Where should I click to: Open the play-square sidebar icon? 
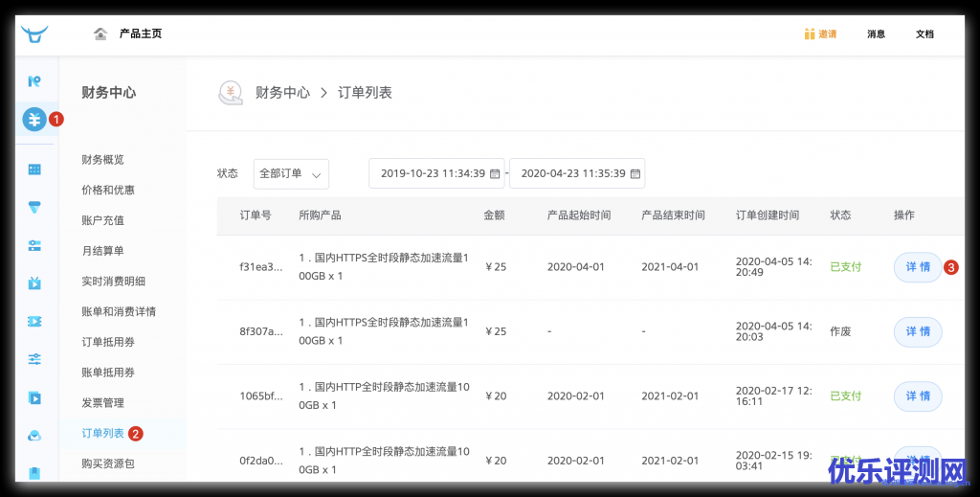[34, 397]
